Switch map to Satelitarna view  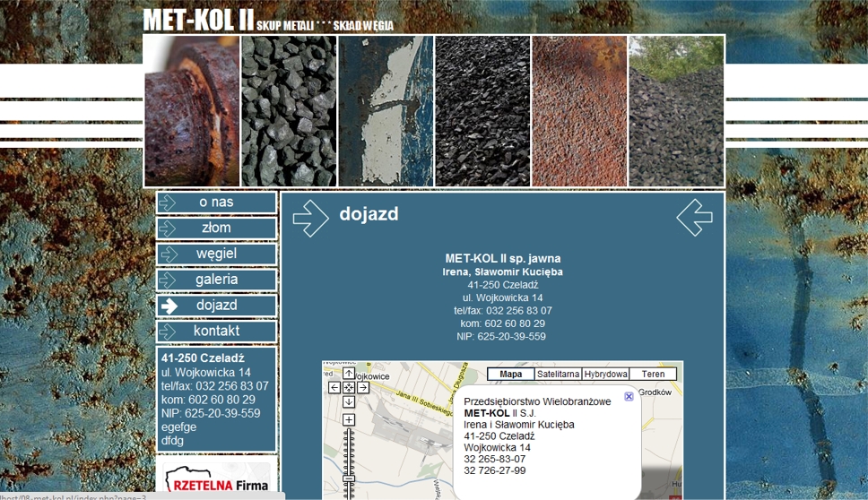click(558, 375)
